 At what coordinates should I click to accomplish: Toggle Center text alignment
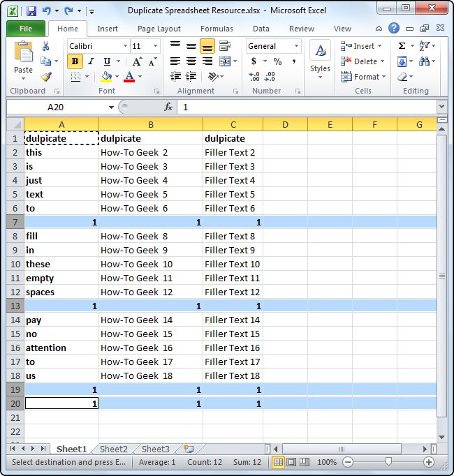coord(191,61)
